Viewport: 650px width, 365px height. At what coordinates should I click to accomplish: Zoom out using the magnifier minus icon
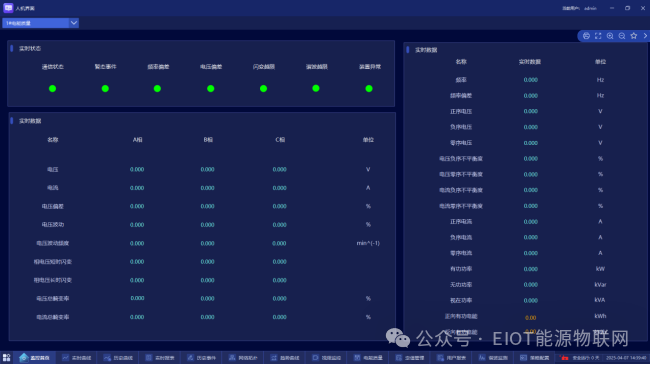coord(622,36)
